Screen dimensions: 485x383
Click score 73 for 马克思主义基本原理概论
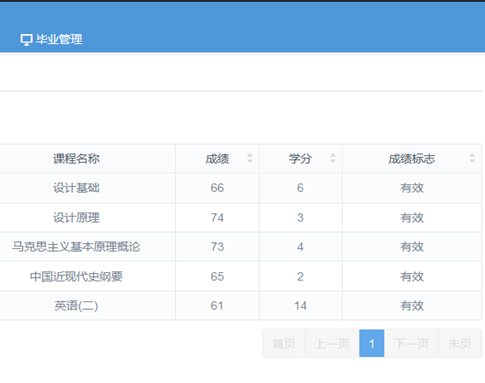(217, 247)
